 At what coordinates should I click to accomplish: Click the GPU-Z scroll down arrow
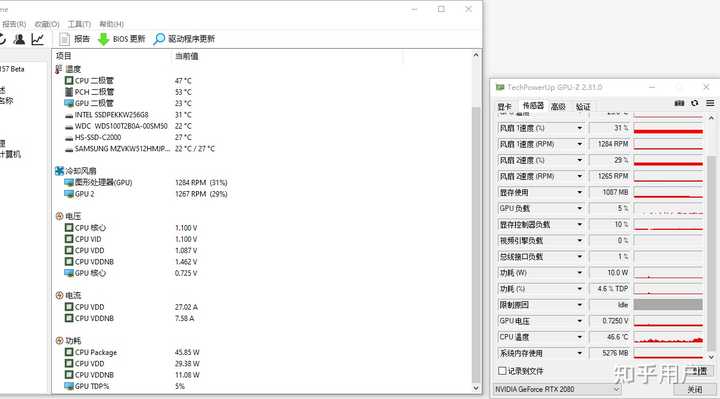coord(711,357)
